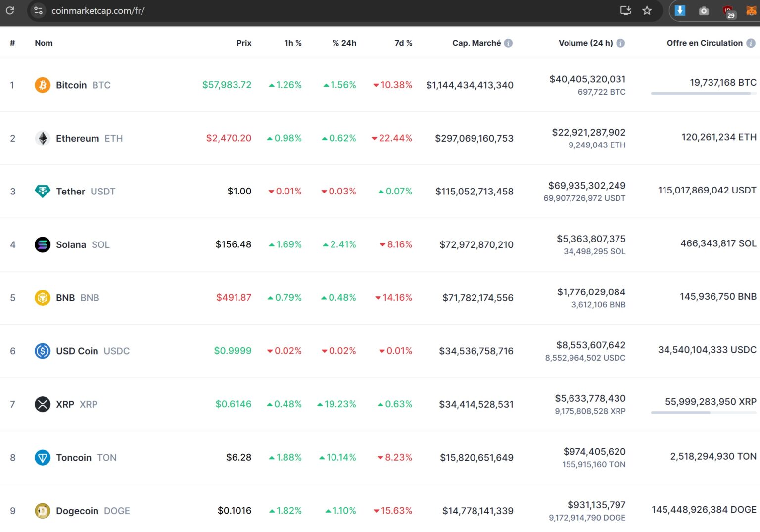Click the Ethereum logo icon
Image resolution: width=760 pixels, height=532 pixels.
(x=43, y=138)
